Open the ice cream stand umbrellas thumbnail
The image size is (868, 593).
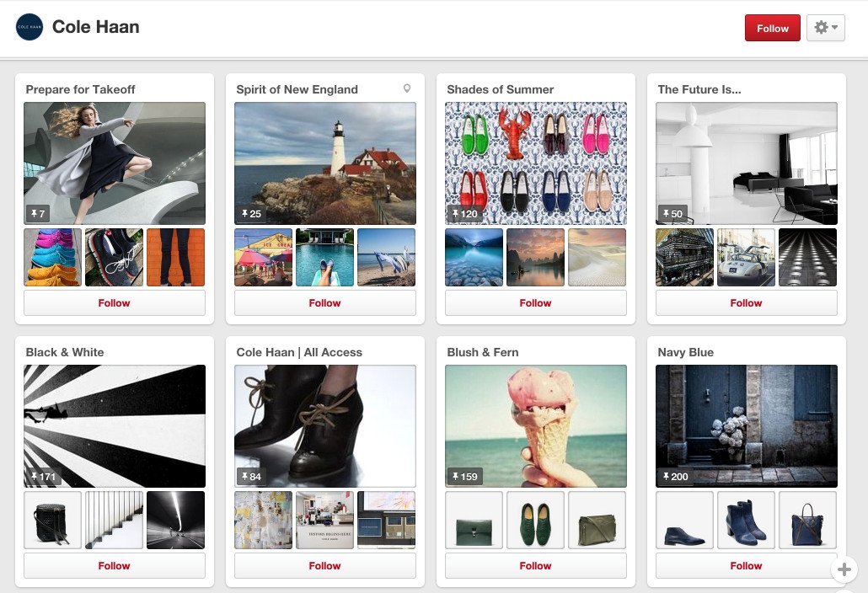click(264, 257)
